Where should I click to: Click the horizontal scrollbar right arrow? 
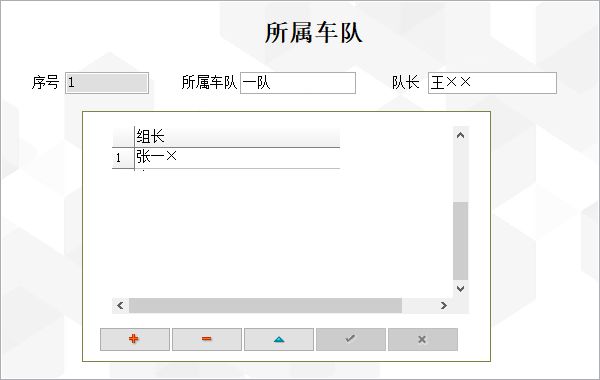[x=444, y=305]
